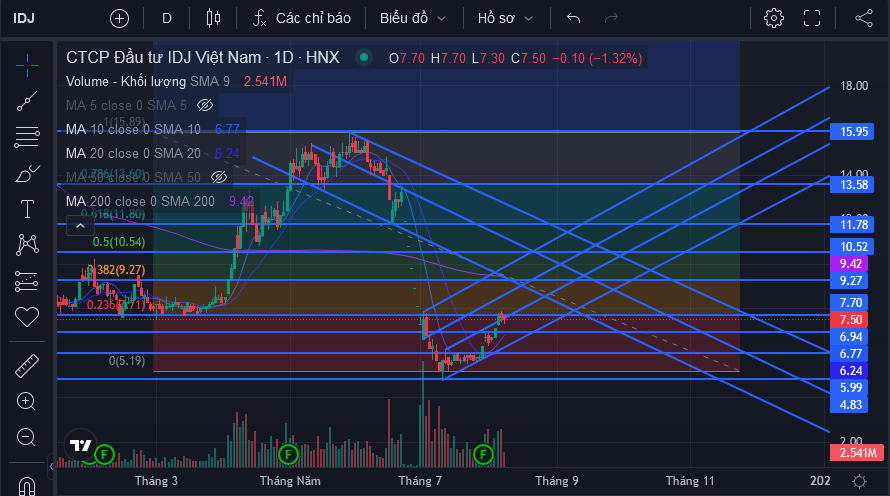Open F event marker after Tháng 7

483,454
